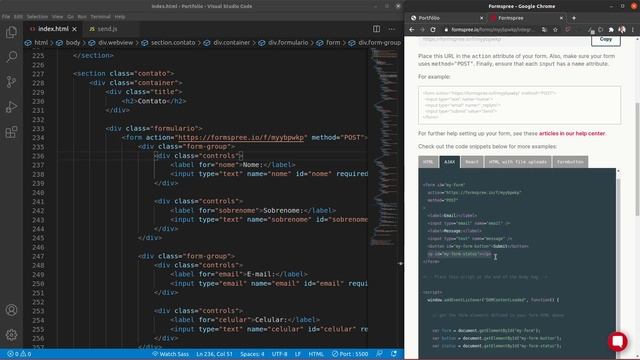Click the Ln 236, Col 51 indicator
Screen dimensions: 640x360
[x=214, y=354]
